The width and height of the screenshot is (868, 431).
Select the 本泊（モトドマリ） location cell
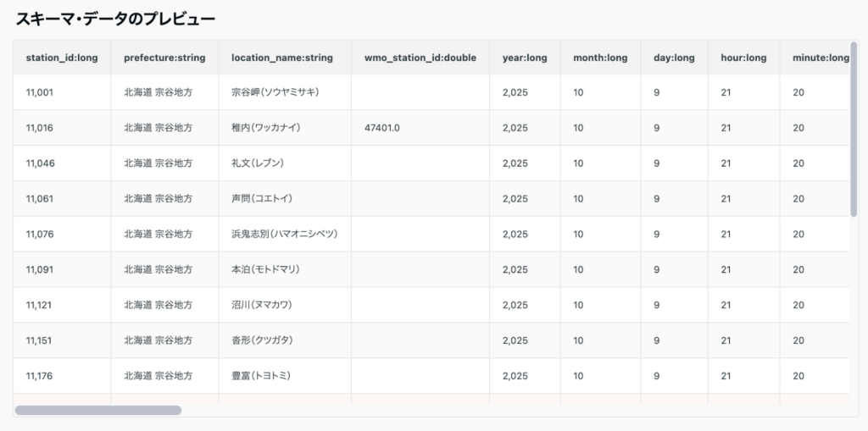coord(265,269)
